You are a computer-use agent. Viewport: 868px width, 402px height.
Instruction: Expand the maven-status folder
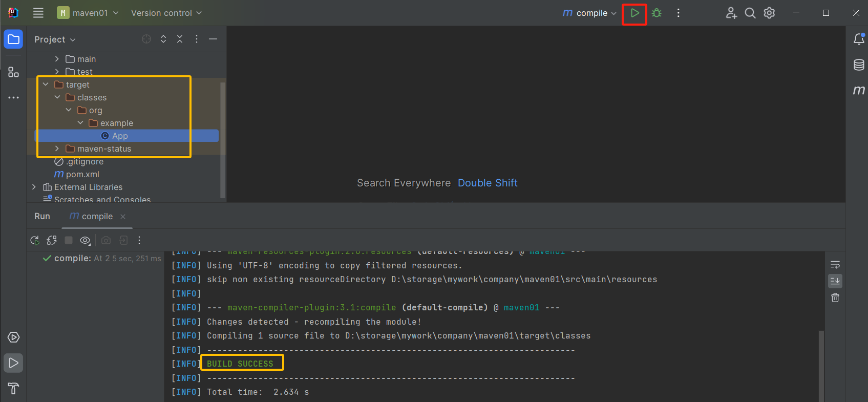57,149
